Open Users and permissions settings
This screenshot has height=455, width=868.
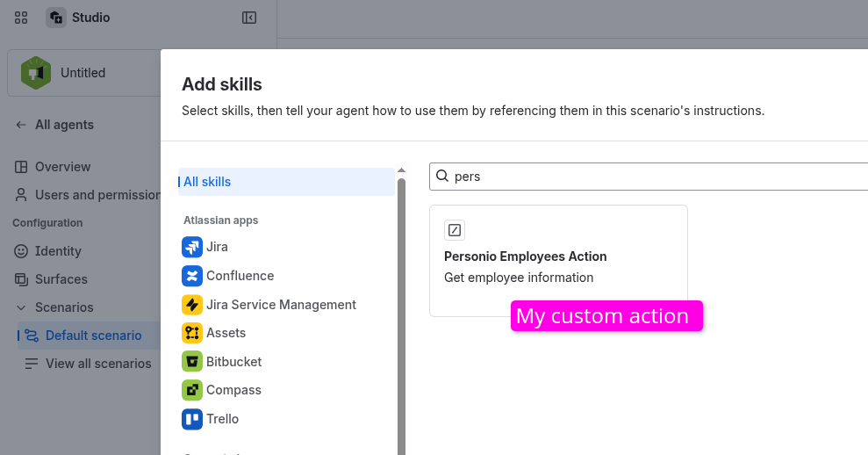click(98, 195)
